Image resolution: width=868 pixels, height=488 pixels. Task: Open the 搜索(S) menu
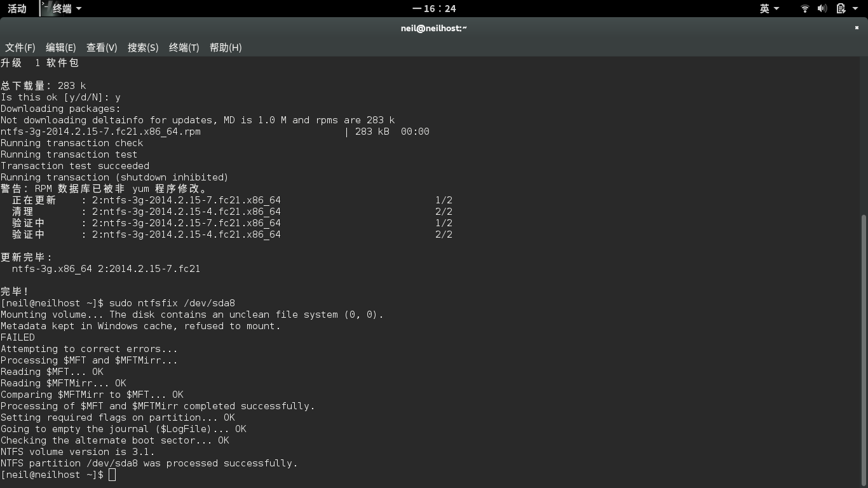[143, 48]
